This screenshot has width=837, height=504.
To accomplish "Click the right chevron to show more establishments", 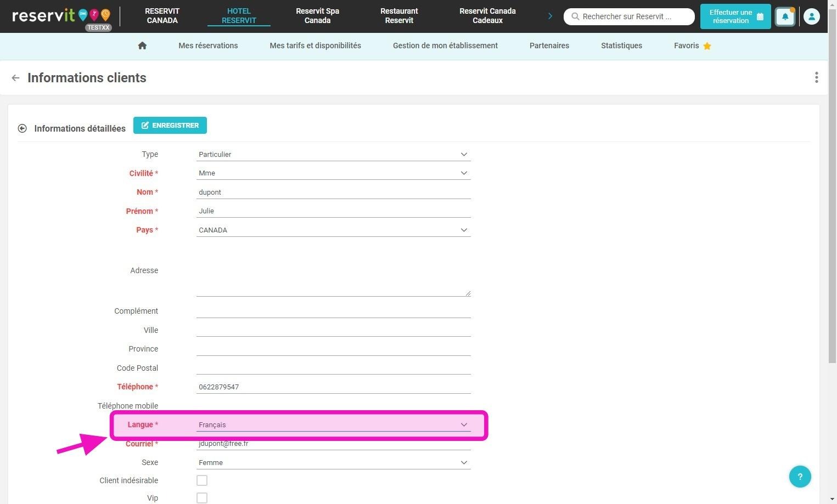I will (x=550, y=16).
